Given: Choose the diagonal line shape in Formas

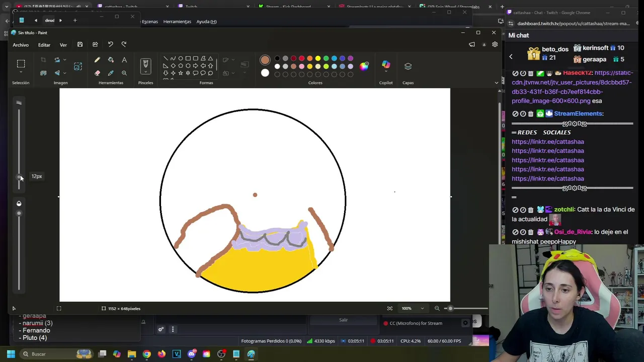Looking at the screenshot, I should point(166,58).
